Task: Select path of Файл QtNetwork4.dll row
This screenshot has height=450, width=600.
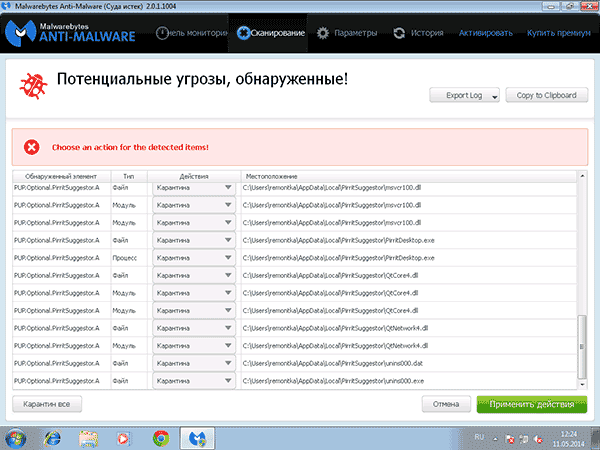Action: 409,328
